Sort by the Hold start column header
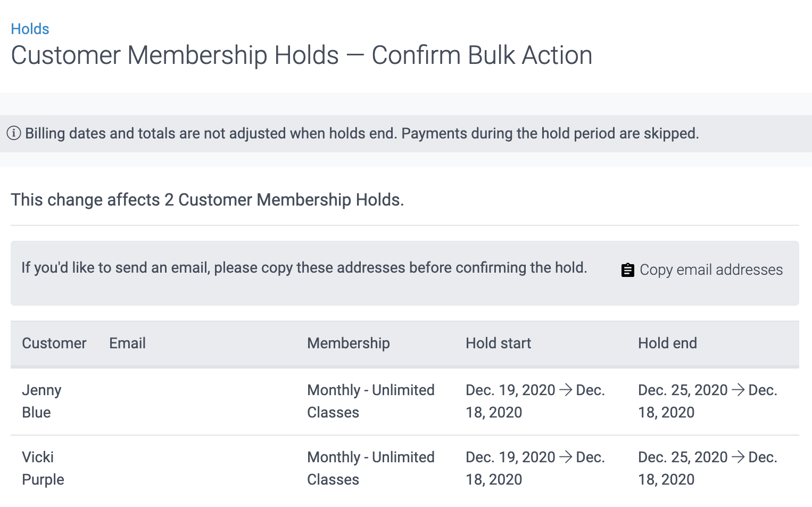This screenshot has width=812, height=507. click(x=498, y=344)
